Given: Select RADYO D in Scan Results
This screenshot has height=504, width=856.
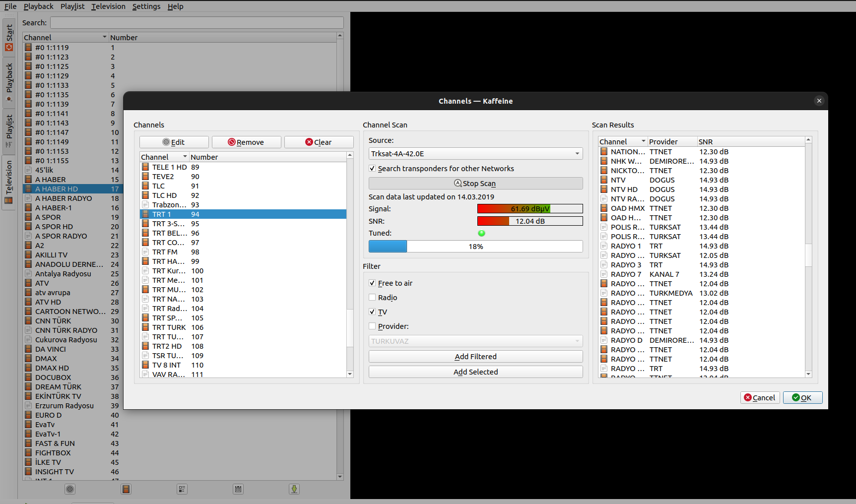Looking at the screenshot, I should [702, 340].
